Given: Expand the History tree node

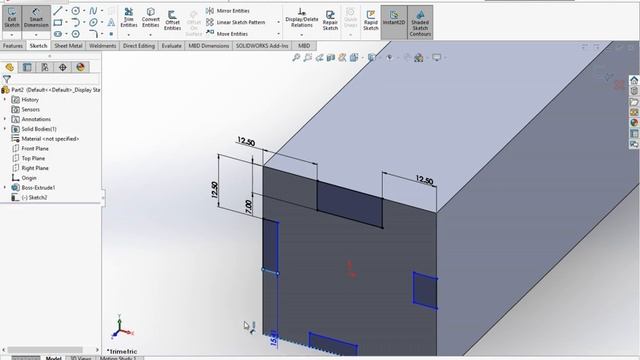Looking at the screenshot, I should (5, 100).
